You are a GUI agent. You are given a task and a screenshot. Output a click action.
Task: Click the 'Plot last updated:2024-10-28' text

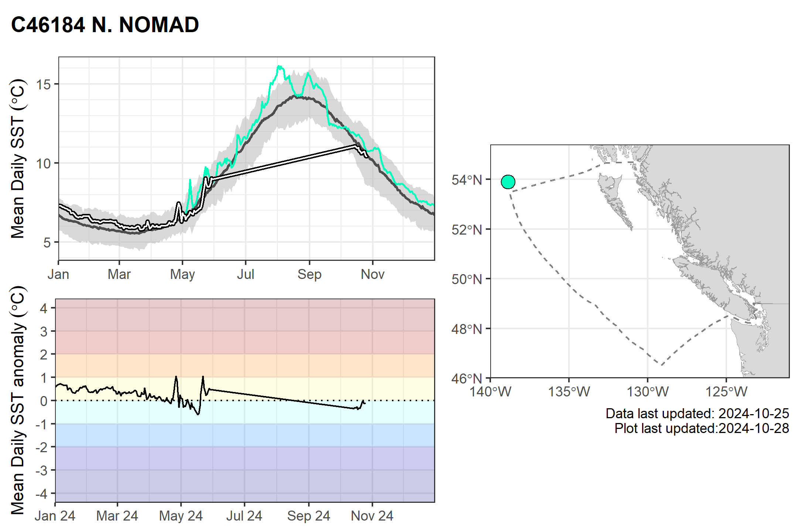702,429
